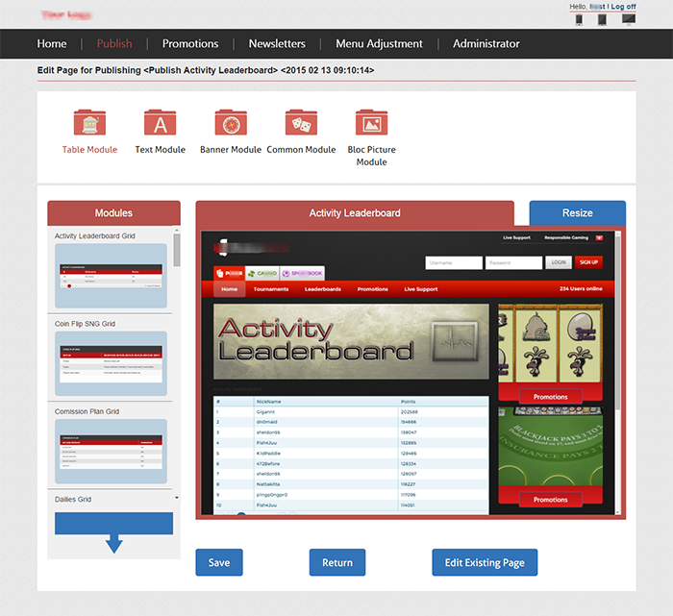Viewport: 673px width, 616px height.
Task: Open the Menu Adjustment menu item
Action: (379, 44)
